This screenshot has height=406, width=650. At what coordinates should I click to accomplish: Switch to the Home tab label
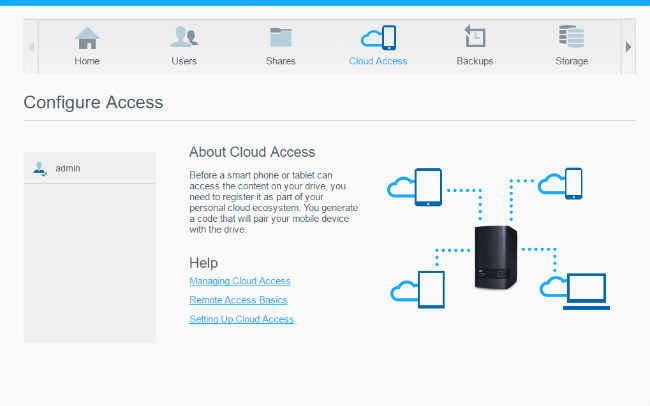[87, 61]
